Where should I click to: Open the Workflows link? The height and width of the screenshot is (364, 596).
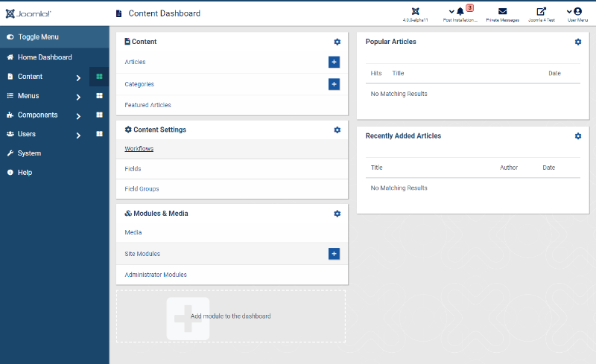point(139,149)
